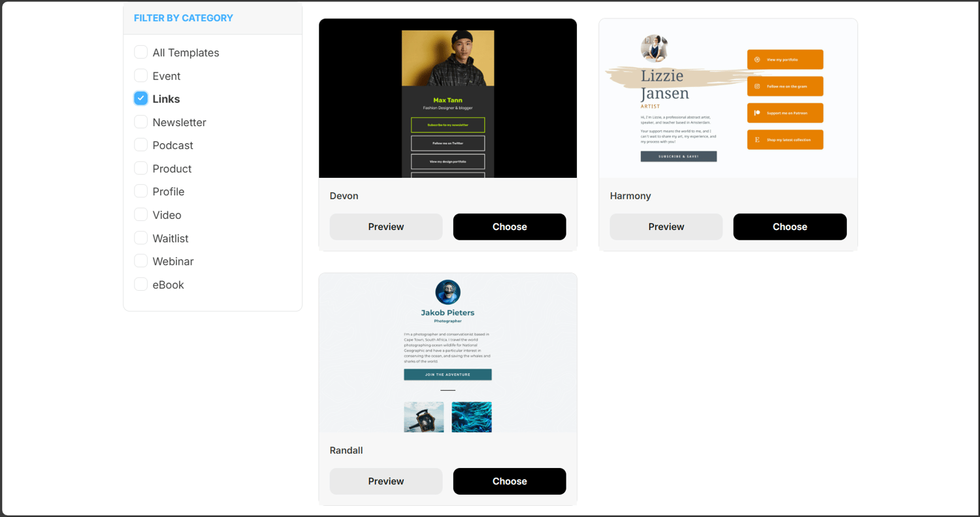Click JOIN THE ADVENTURE in Randall preview

[x=447, y=375]
